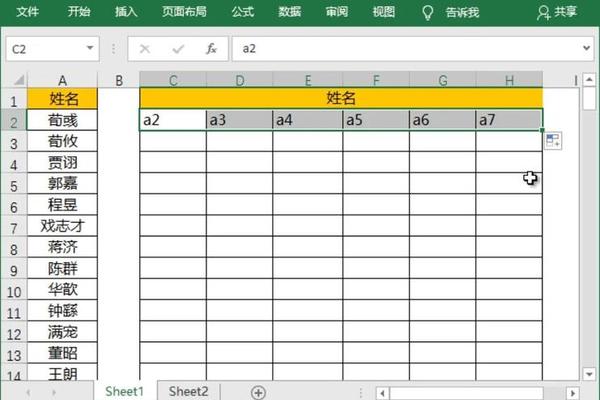Select cell containing 荀彧
The image size is (600, 400).
[62, 120]
